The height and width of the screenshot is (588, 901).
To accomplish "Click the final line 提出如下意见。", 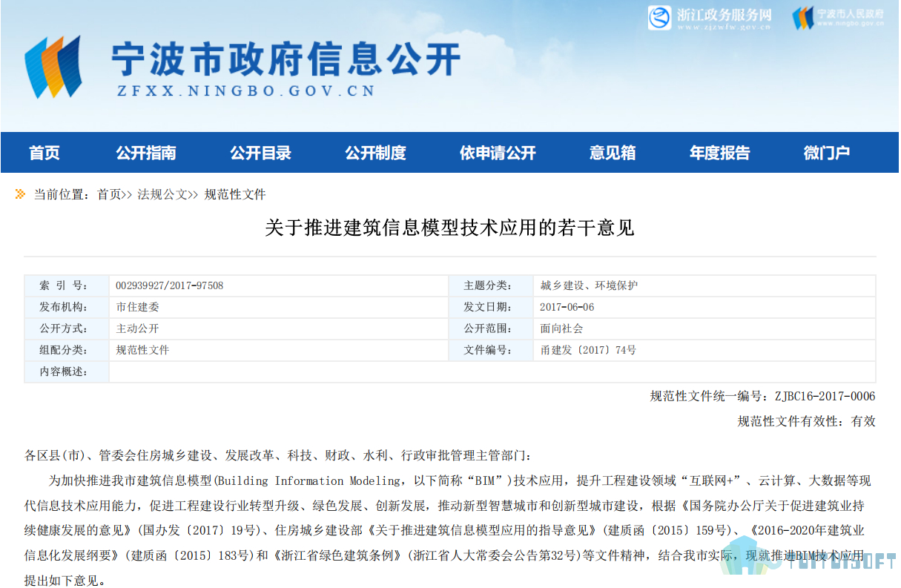I will click(66, 580).
